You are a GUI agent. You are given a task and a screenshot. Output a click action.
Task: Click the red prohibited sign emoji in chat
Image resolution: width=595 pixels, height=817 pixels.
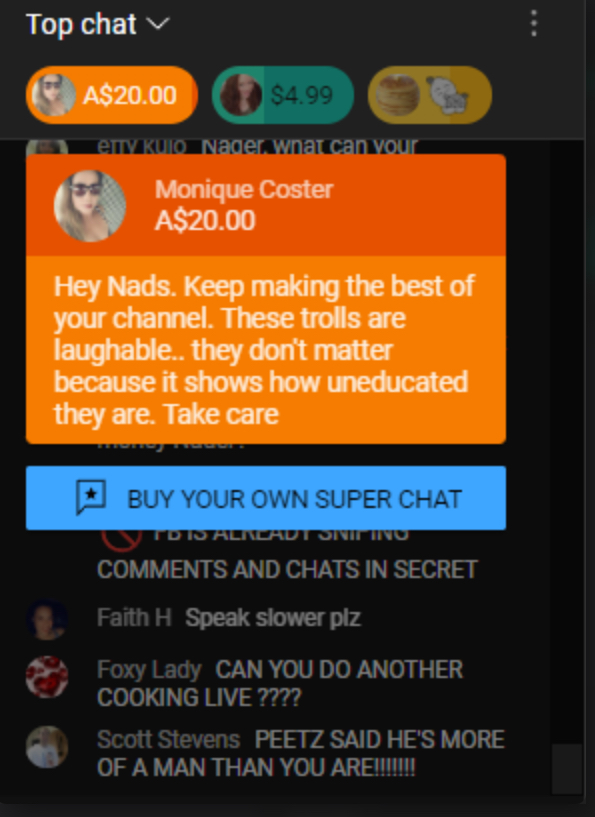point(121,537)
